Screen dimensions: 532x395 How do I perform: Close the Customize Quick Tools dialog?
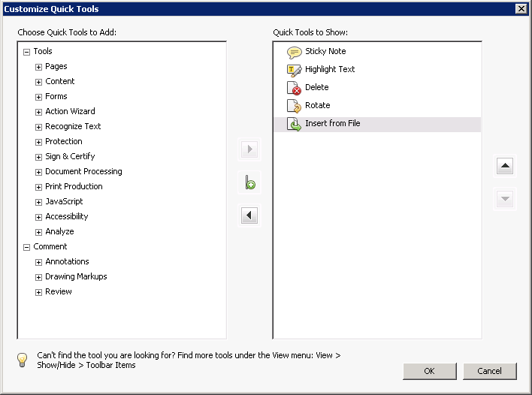click(521, 9)
